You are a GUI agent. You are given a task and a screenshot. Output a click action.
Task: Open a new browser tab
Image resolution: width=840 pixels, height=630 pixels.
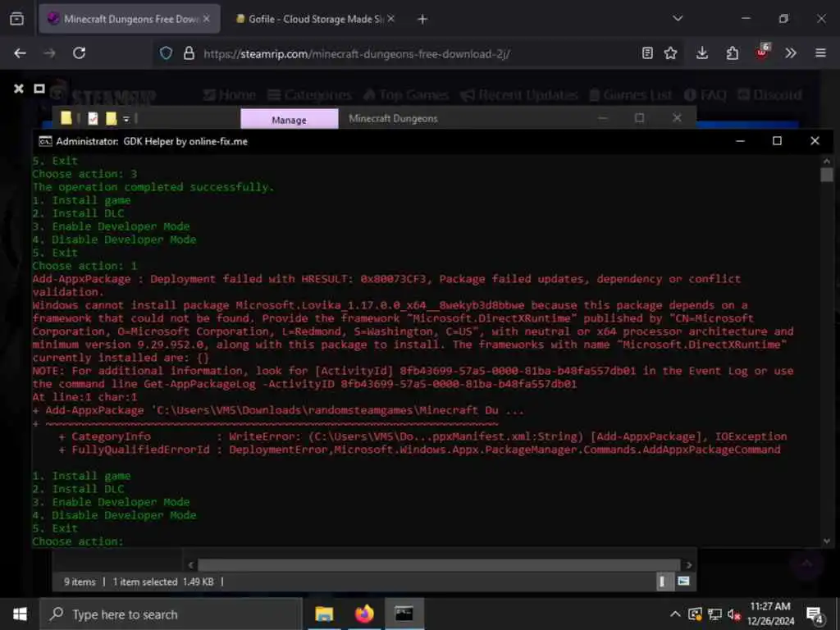click(422, 20)
